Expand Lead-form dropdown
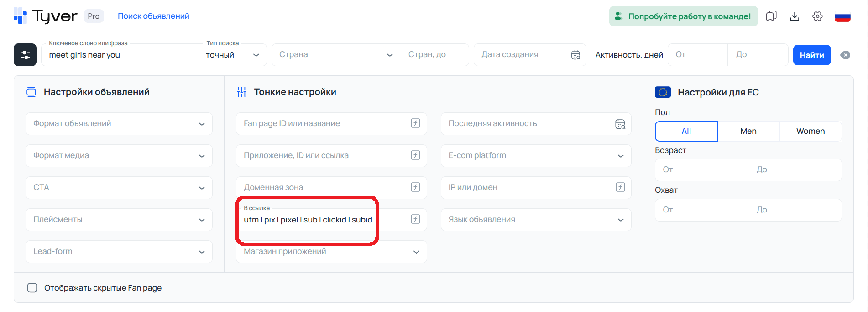Viewport: 868px width, 312px height. 119,252
